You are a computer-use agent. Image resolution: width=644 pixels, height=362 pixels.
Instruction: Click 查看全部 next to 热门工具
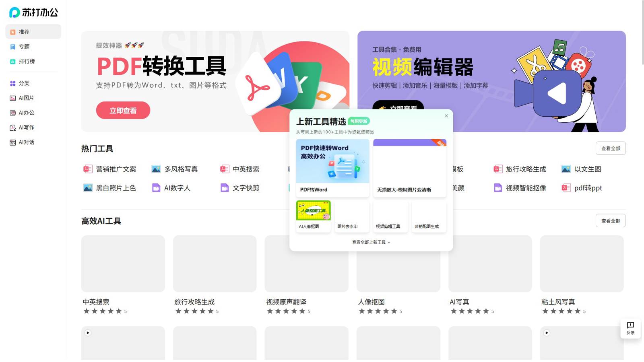point(611,148)
